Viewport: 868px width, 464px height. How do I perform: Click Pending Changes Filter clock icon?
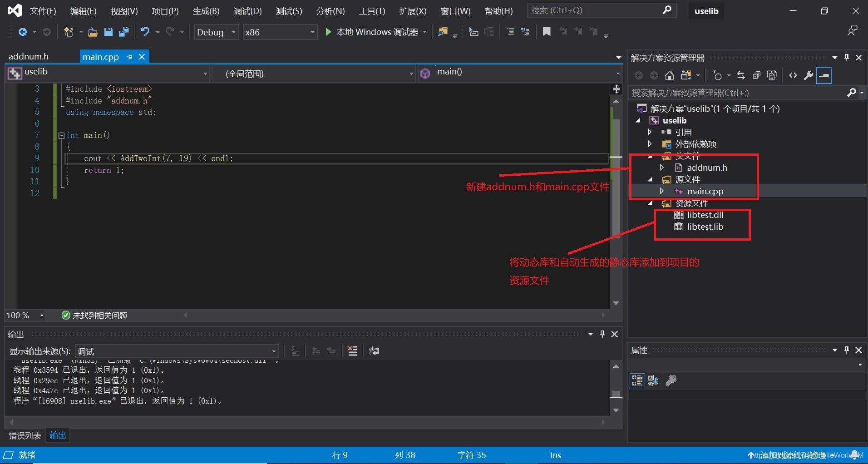[x=717, y=75]
